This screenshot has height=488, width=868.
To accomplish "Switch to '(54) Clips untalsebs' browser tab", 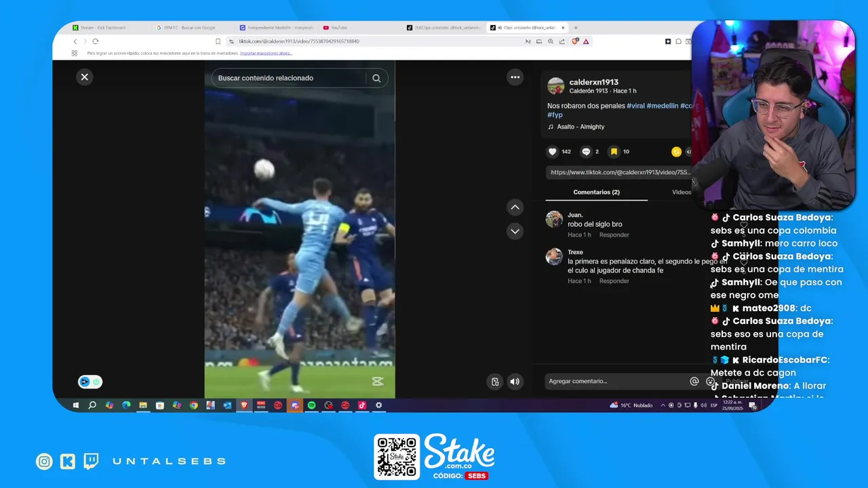I will [442, 28].
